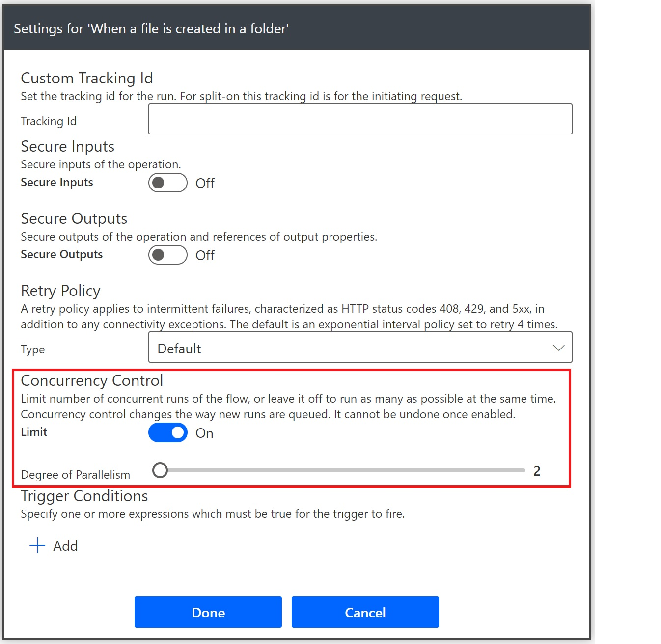Click the Concurrency Control section heading

coord(92,380)
